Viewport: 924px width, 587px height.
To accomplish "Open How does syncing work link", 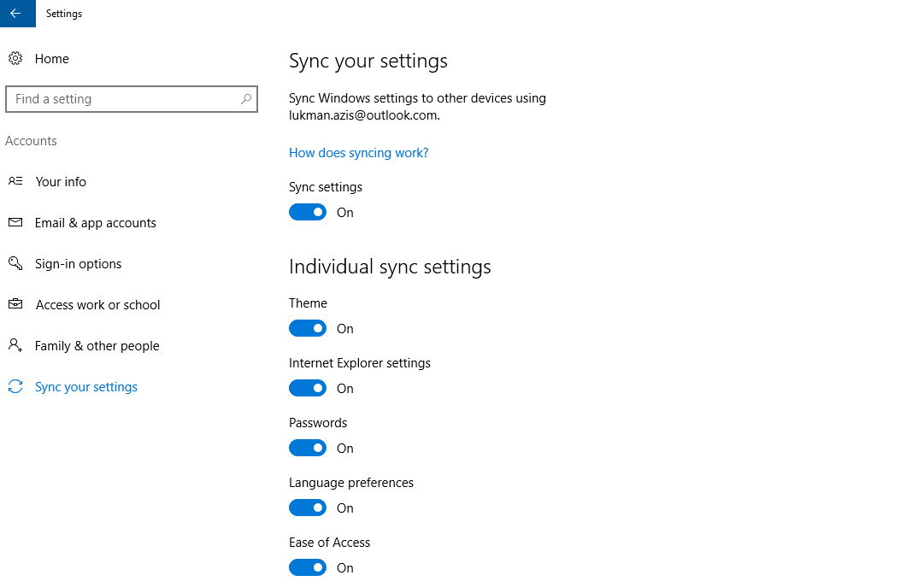I will tap(358, 153).
